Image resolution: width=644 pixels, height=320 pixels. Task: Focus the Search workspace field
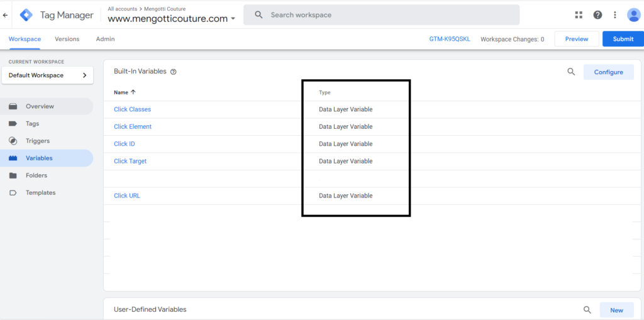pyautogui.click(x=381, y=15)
